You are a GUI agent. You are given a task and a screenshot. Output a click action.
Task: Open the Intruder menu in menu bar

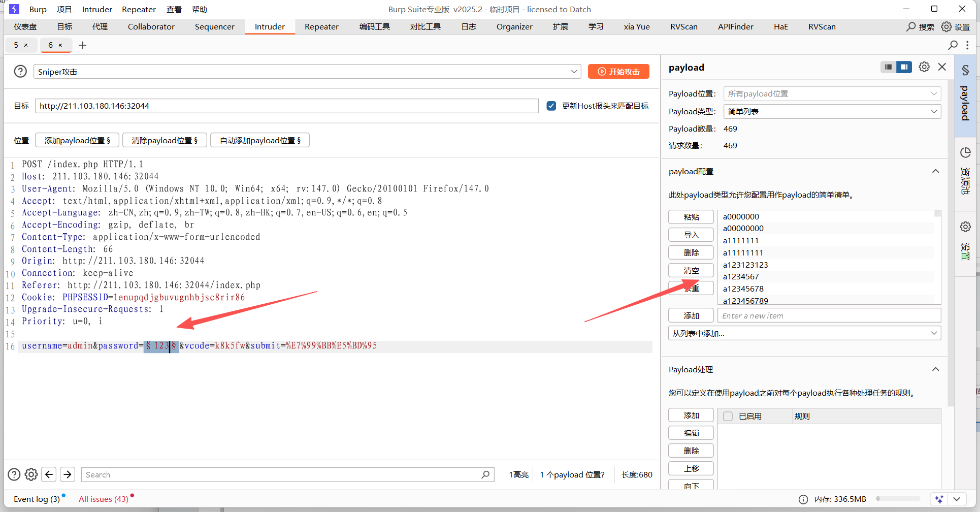(97, 9)
